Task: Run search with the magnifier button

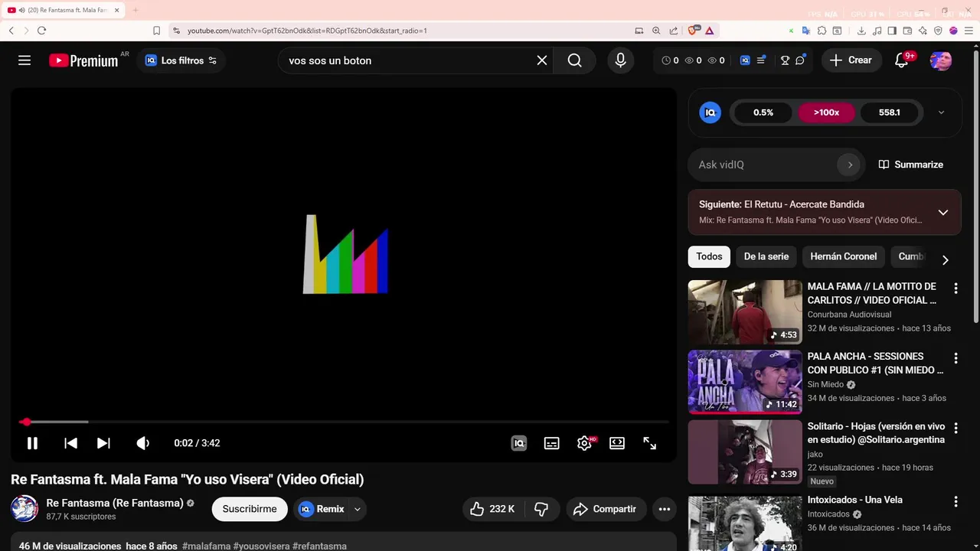Action: coord(575,60)
